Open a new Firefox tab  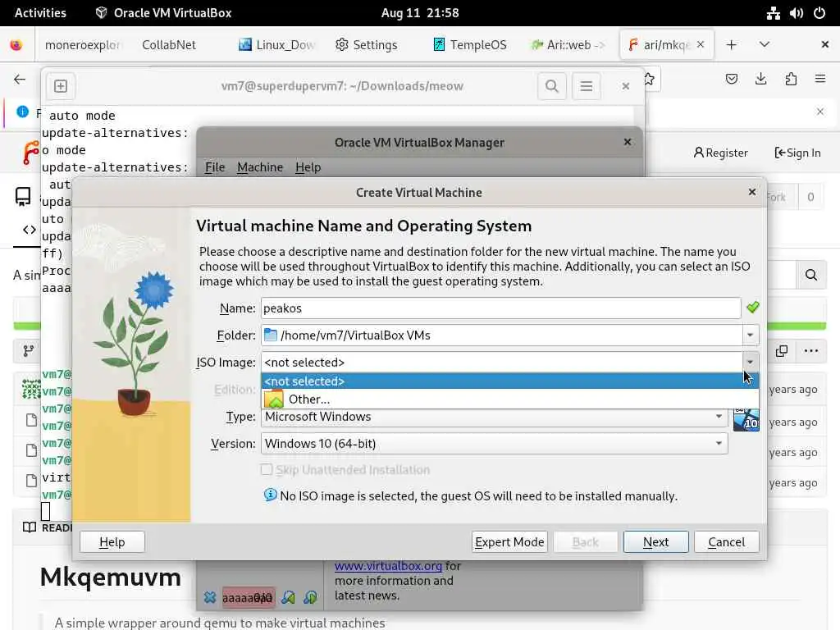tap(731, 44)
